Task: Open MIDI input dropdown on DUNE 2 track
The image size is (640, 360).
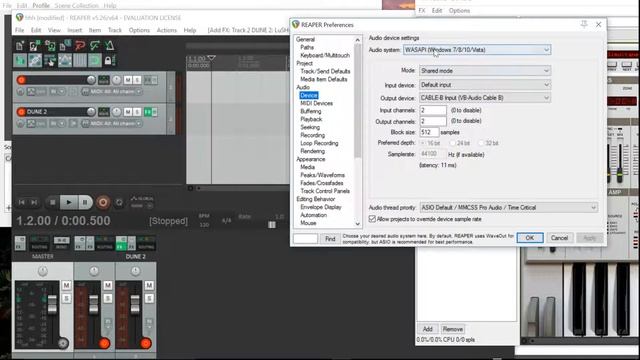Action: click(112, 123)
